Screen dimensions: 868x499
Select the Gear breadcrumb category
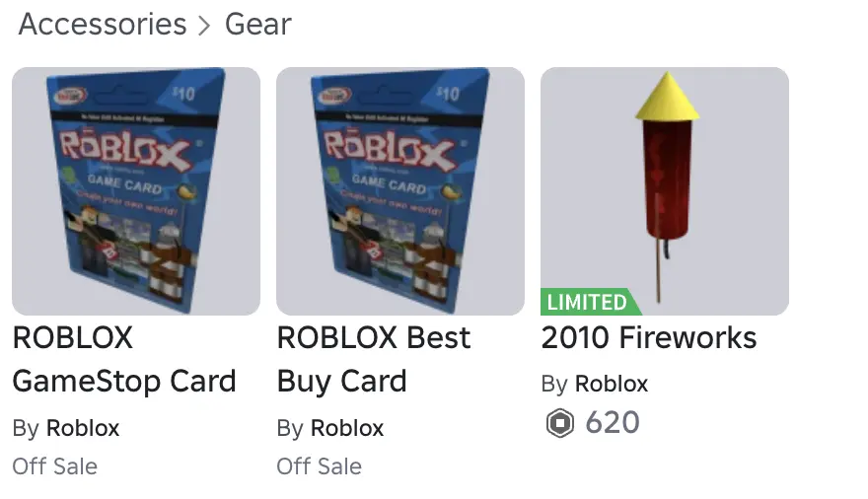click(258, 25)
